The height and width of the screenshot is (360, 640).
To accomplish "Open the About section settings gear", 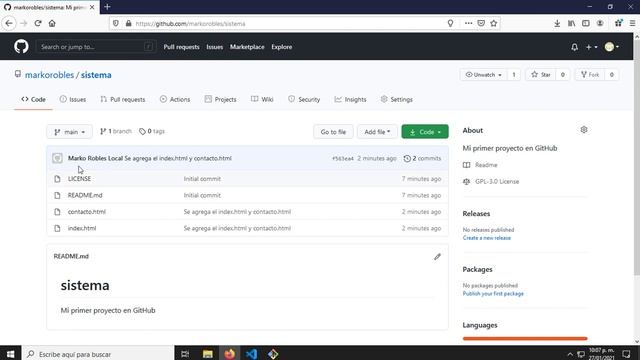I will (x=584, y=130).
